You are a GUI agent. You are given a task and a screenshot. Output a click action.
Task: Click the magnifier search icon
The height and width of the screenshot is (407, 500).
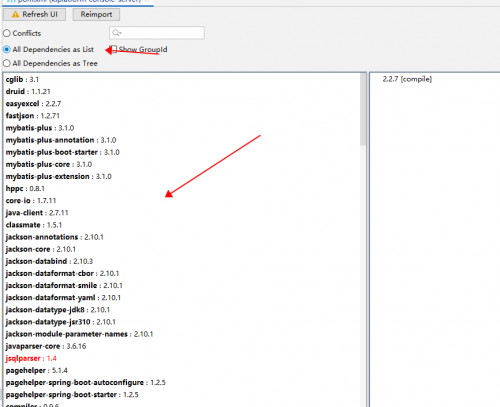(116, 33)
